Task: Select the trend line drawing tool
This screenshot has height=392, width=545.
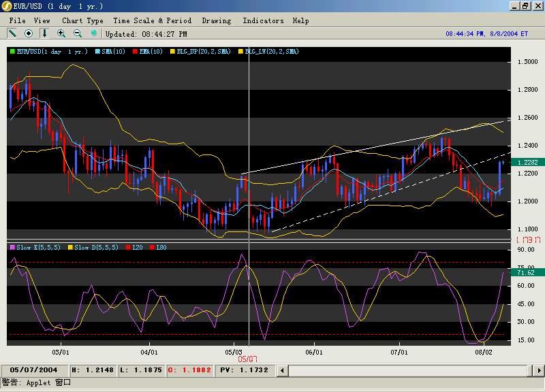Action: pos(12,33)
